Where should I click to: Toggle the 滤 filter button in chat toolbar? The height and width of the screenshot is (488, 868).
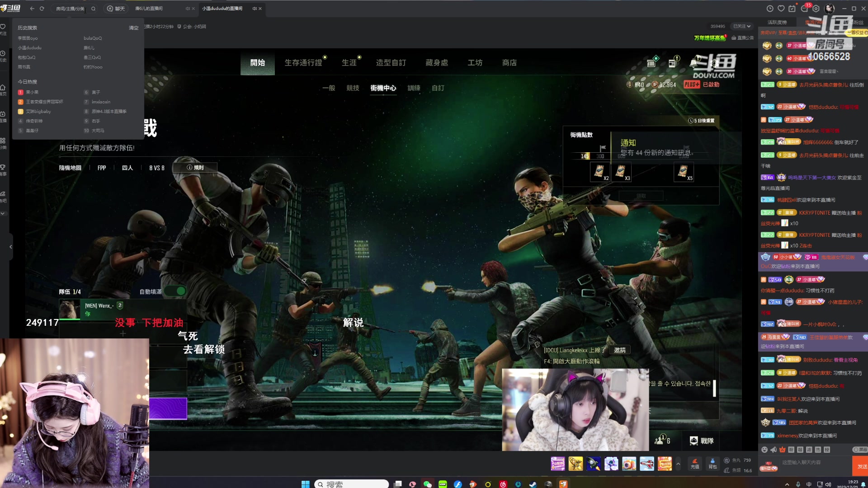809,450
